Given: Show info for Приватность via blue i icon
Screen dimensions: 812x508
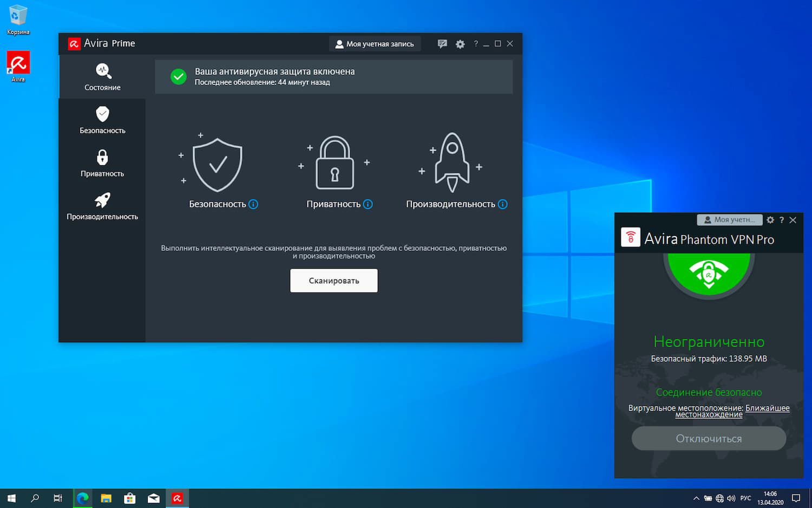Looking at the screenshot, I should pos(368,204).
